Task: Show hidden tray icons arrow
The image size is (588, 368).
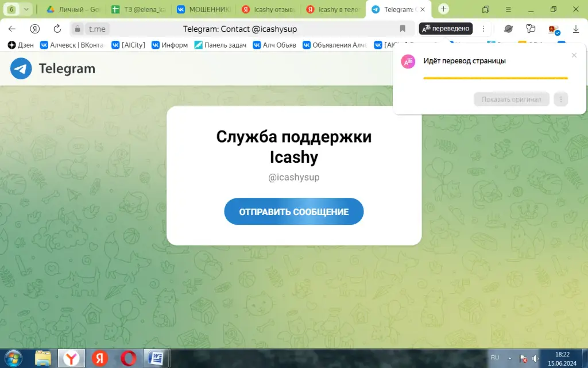Action: 510,358
